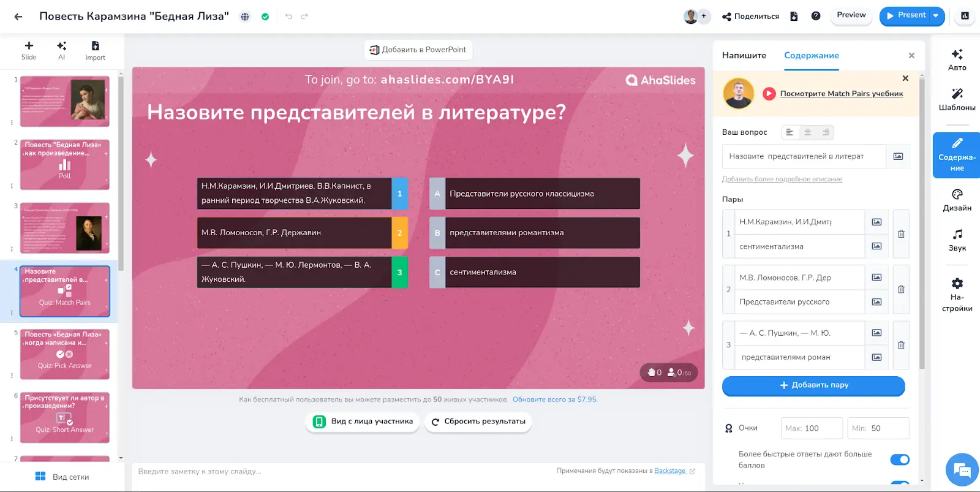The image size is (980, 492).
Task: Click the AI slide generator icon
Action: (61, 50)
